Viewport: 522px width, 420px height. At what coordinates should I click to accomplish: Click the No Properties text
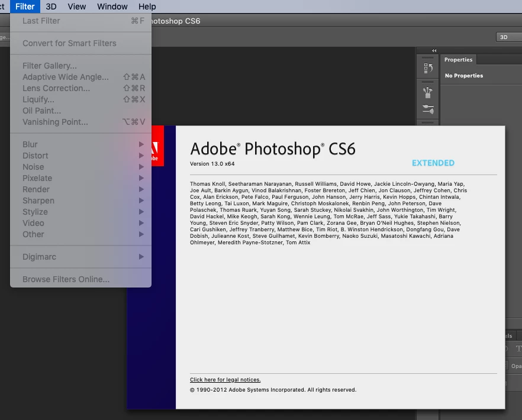point(464,76)
